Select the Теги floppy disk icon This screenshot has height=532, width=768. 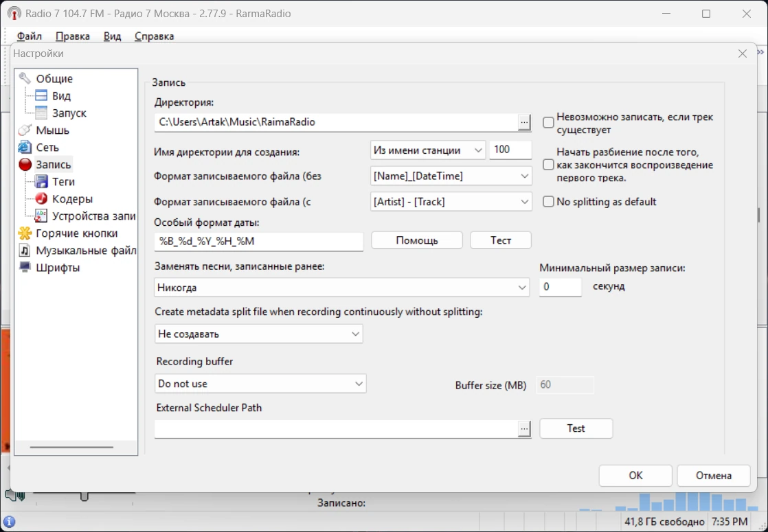tap(42, 182)
